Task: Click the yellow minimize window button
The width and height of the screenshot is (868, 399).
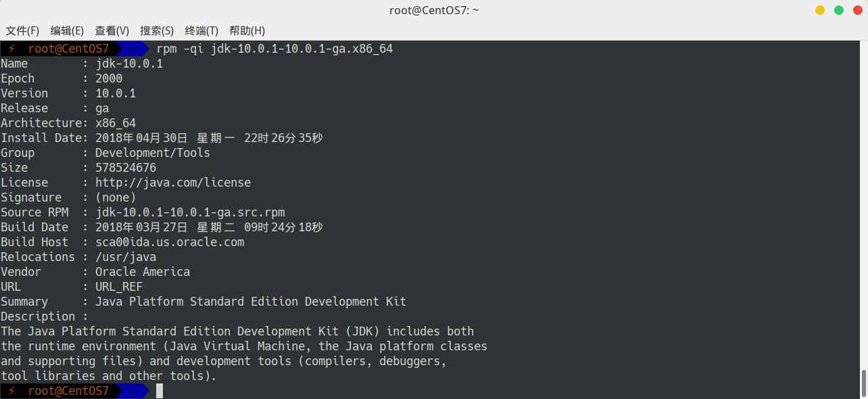Action: coord(820,10)
